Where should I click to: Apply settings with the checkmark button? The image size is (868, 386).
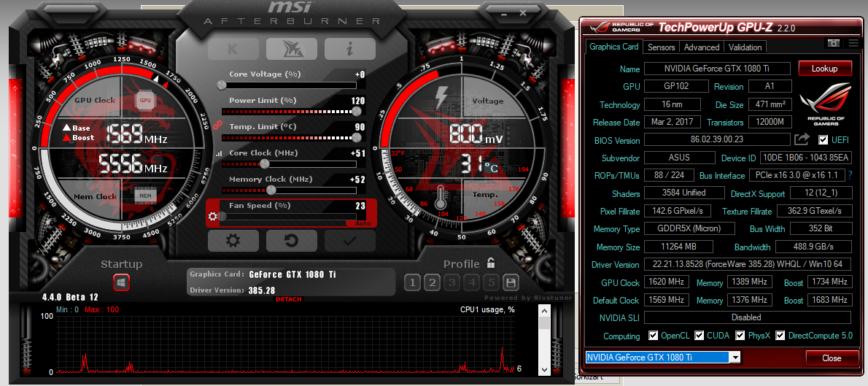[x=350, y=240]
